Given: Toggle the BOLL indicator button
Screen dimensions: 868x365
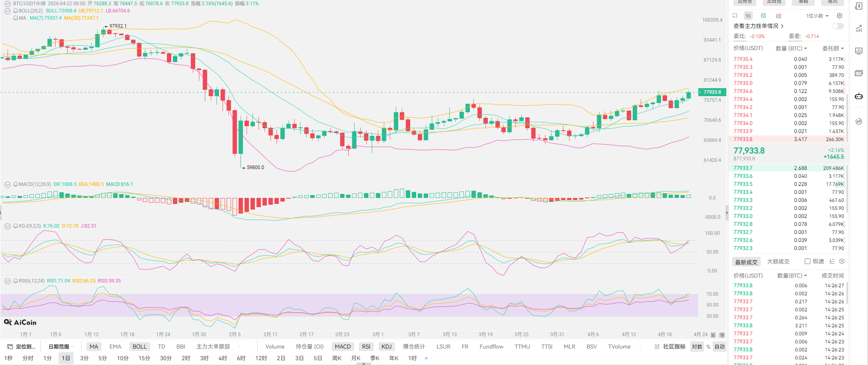Looking at the screenshot, I should (x=140, y=347).
